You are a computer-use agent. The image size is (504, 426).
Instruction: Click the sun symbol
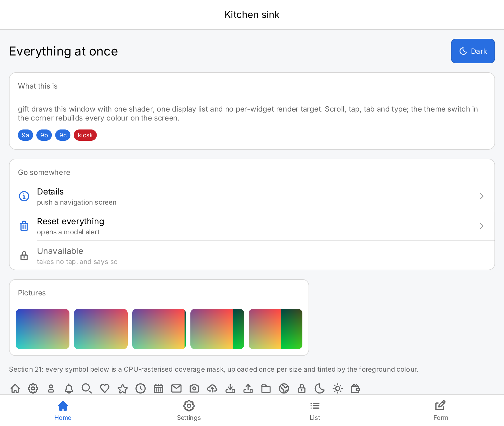338,388
